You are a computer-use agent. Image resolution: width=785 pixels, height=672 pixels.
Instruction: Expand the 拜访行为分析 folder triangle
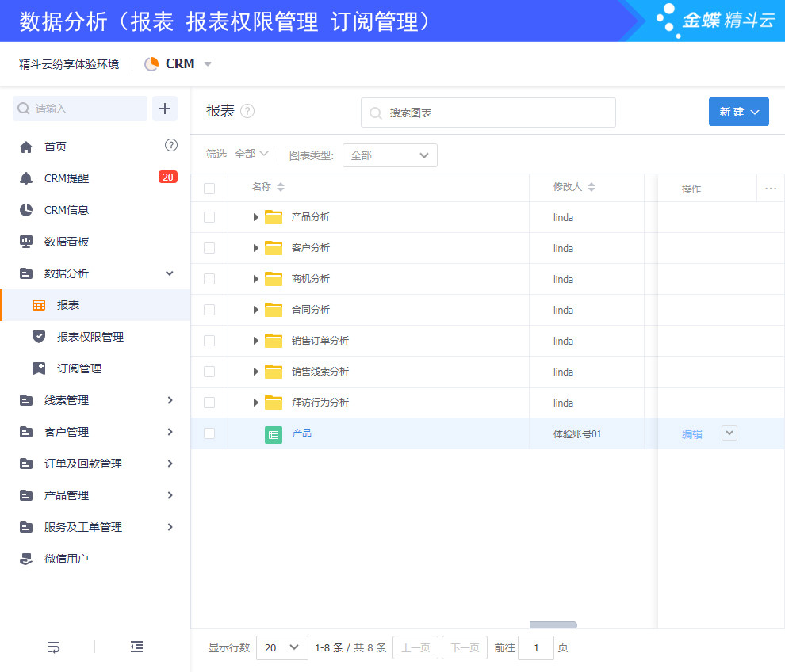coord(255,403)
